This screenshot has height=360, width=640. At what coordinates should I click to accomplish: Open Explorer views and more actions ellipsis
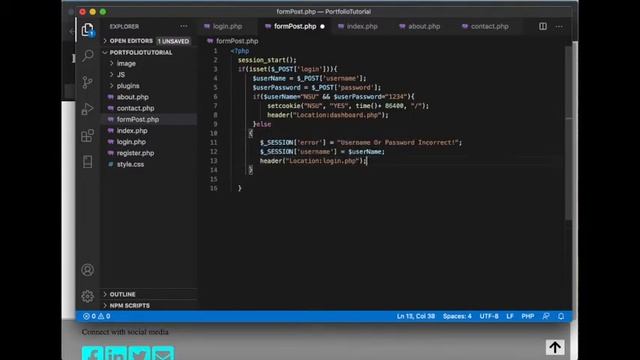coord(184,27)
